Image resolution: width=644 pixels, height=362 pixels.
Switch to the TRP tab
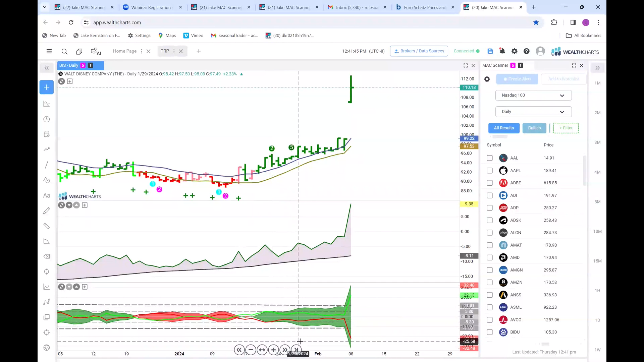coord(165,51)
